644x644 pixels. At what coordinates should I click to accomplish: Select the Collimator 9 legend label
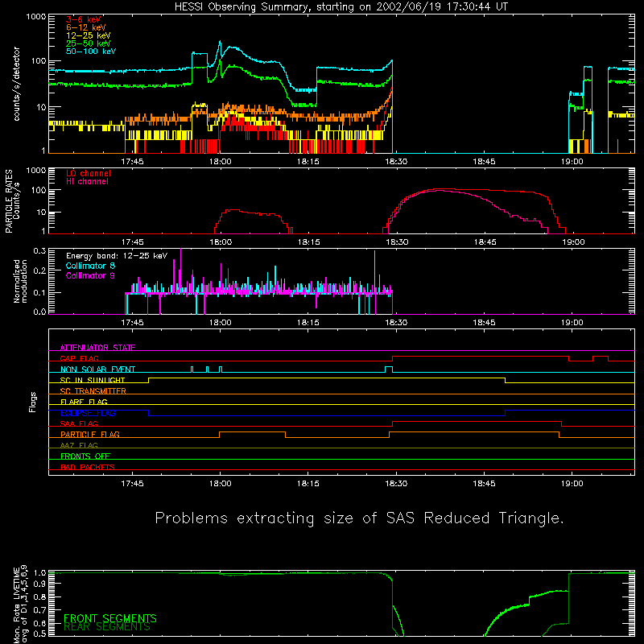pyautogui.click(x=90, y=275)
